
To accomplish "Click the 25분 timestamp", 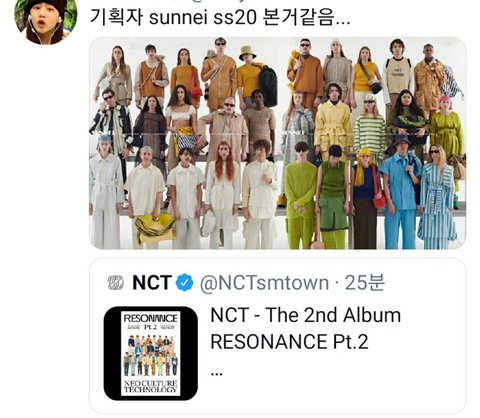I will [365, 283].
